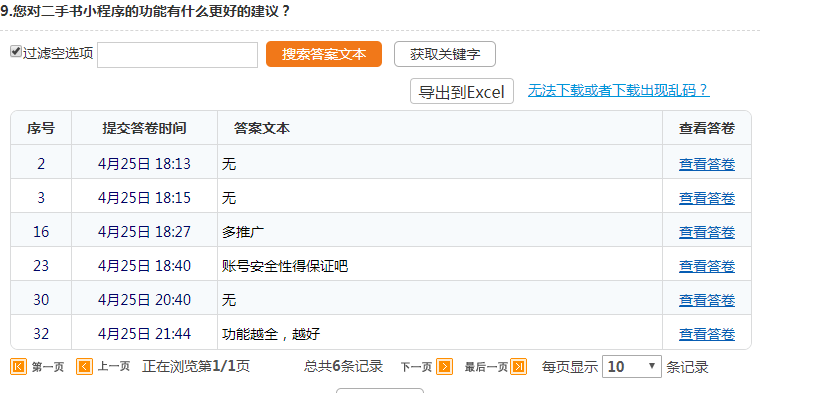Uncheck the 过滤空选项 checkbox
This screenshot has height=393, width=818.
pos(16,52)
